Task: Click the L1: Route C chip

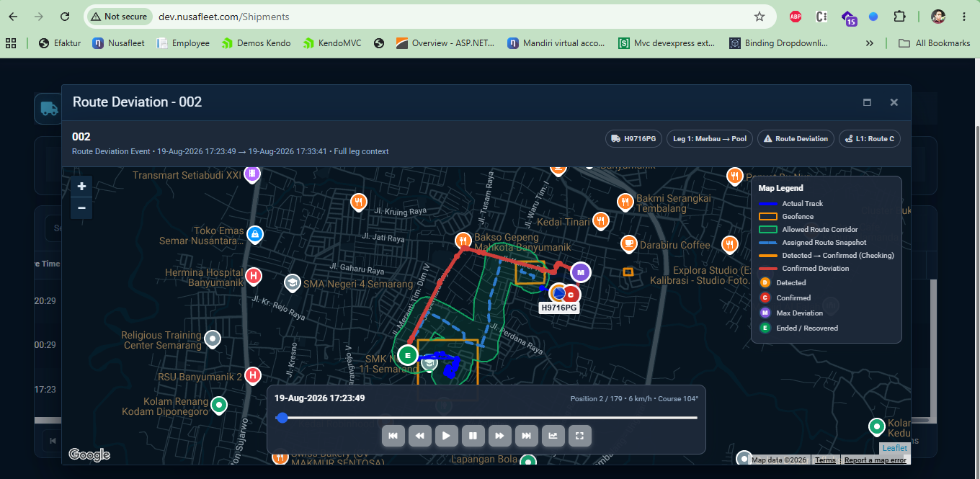Action: pos(870,138)
